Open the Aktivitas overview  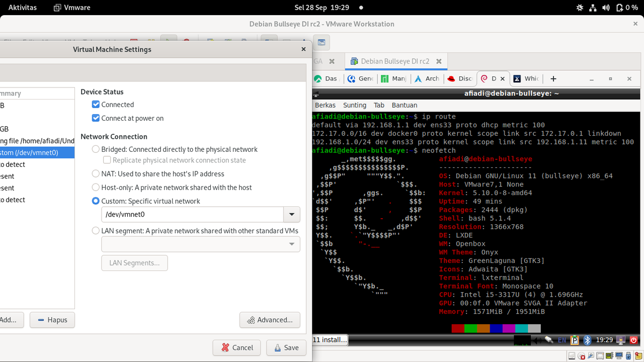[22, 8]
